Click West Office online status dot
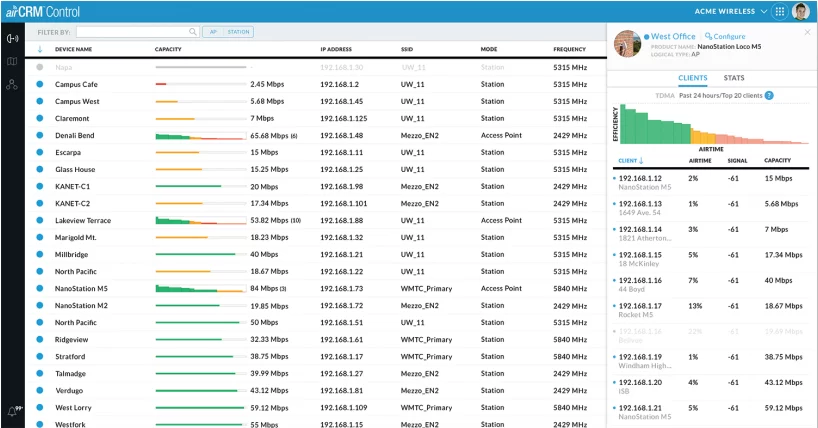Image resolution: width=818 pixels, height=428 pixels. [x=646, y=37]
